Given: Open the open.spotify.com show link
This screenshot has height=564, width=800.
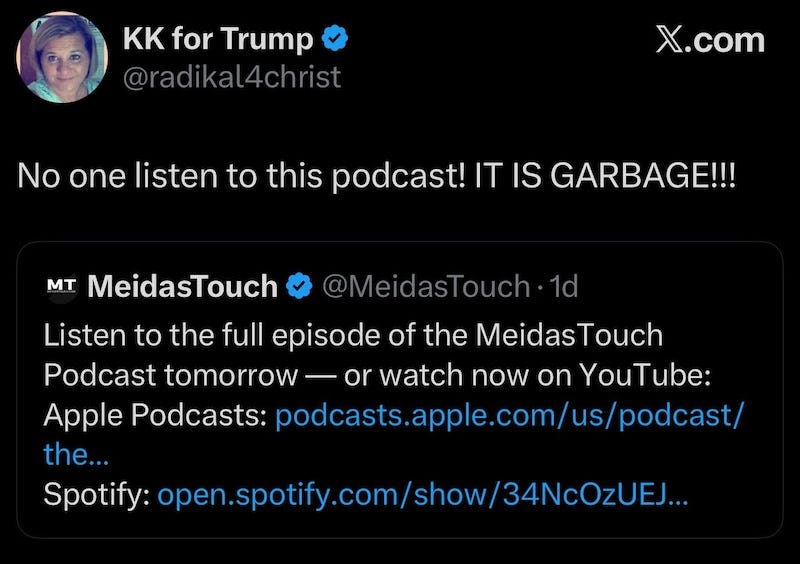Looking at the screenshot, I should pos(422,495).
